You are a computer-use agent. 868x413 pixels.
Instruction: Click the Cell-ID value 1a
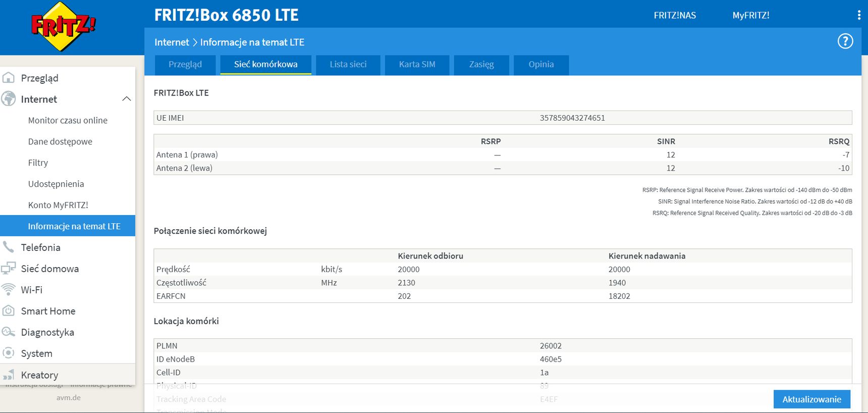tap(544, 373)
